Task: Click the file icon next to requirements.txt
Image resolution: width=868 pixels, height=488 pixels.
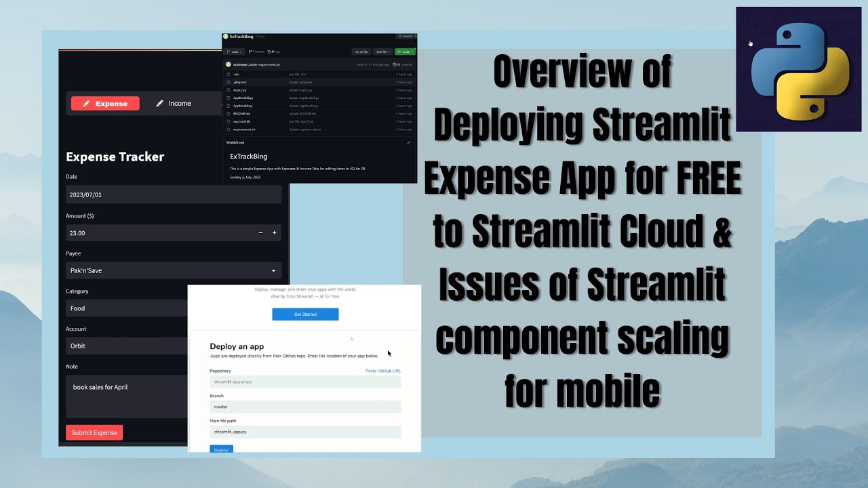Action: pyautogui.click(x=228, y=129)
